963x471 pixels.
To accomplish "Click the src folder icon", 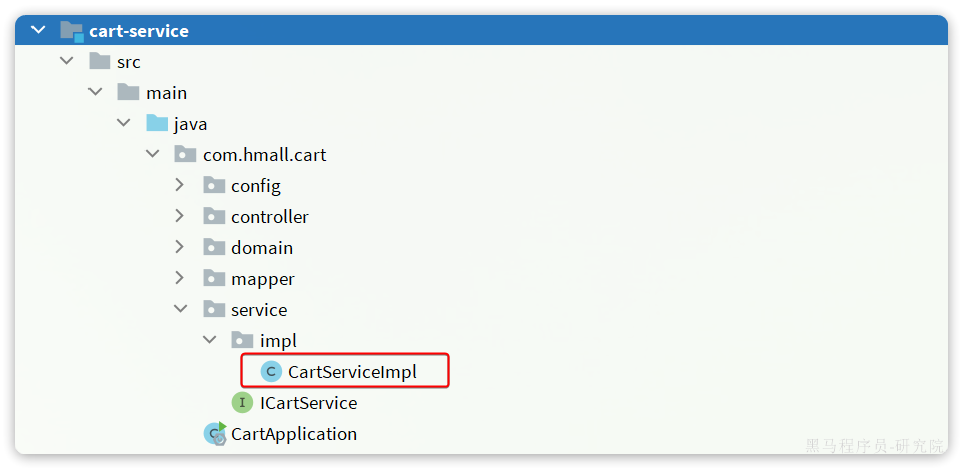I will pyautogui.click(x=99, y=61).
